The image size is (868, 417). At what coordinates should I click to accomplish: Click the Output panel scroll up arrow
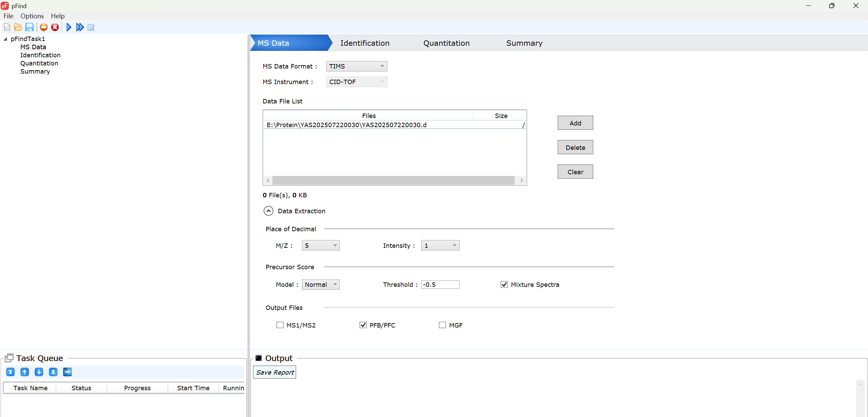(x=860, y=384)
